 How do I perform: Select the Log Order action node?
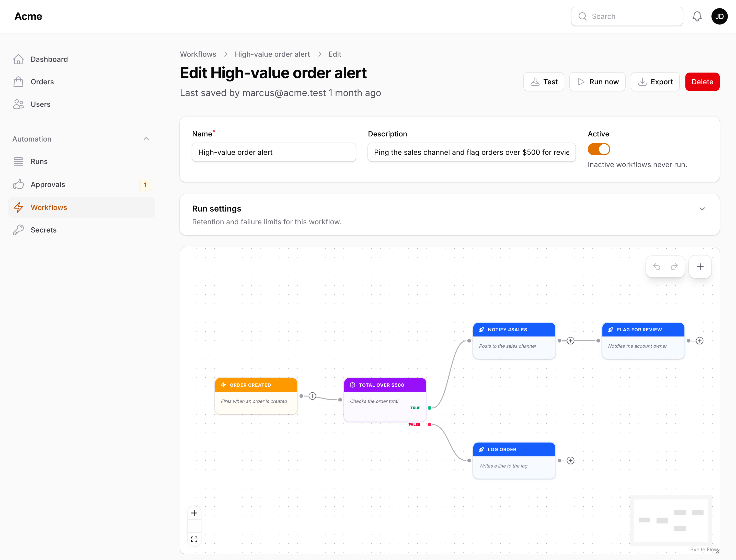[x=514, y=460]
